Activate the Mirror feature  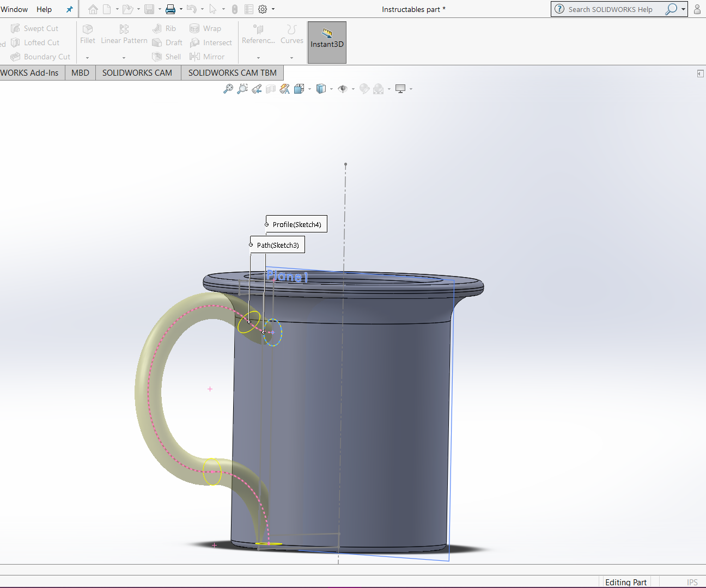207,56
